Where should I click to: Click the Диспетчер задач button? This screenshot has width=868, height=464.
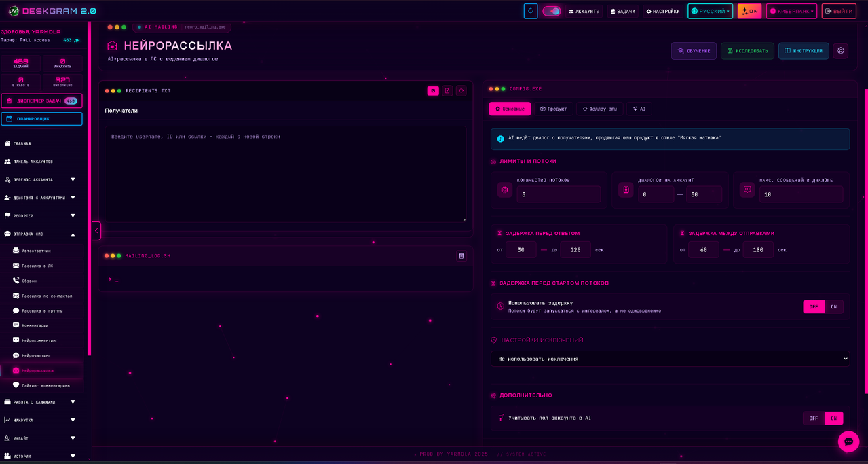click(41, 101)
